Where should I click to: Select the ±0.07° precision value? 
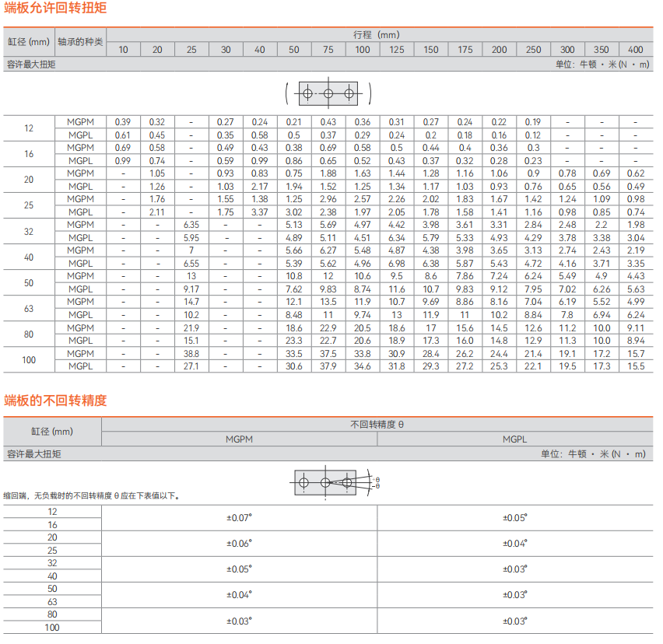(239, 518)
